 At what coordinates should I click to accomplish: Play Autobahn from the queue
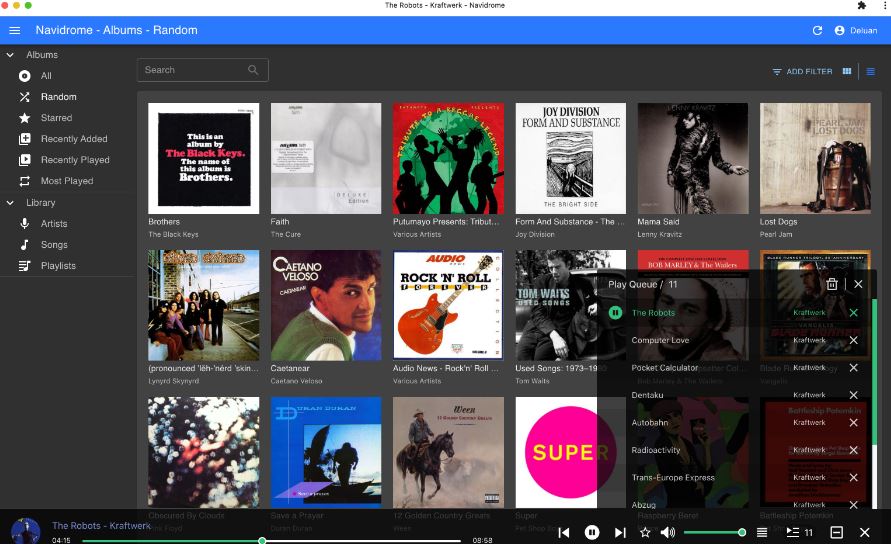coord(649,422)
